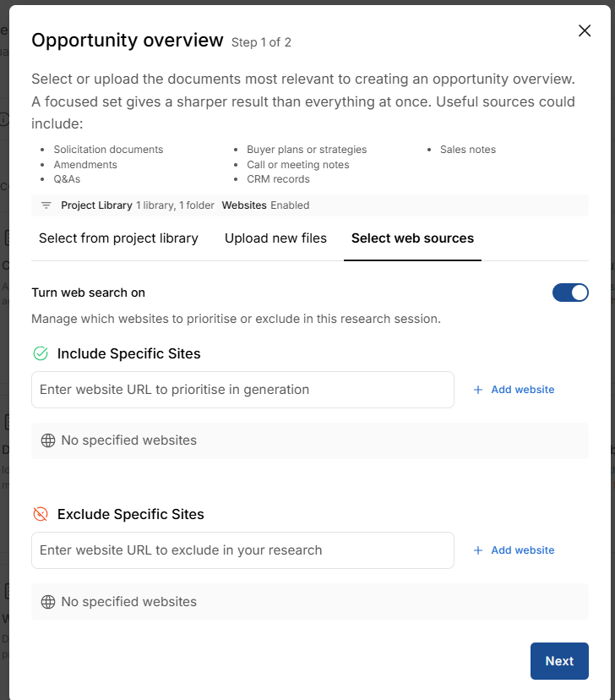Proceed with the Next button
This screenshot has height=700, width=615.
tap(559, 661)
